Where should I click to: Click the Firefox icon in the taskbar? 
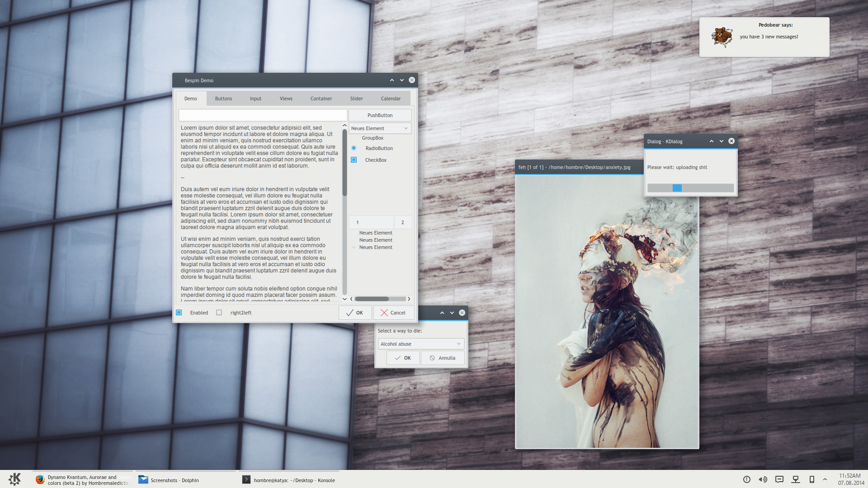(x=40, y=479)
